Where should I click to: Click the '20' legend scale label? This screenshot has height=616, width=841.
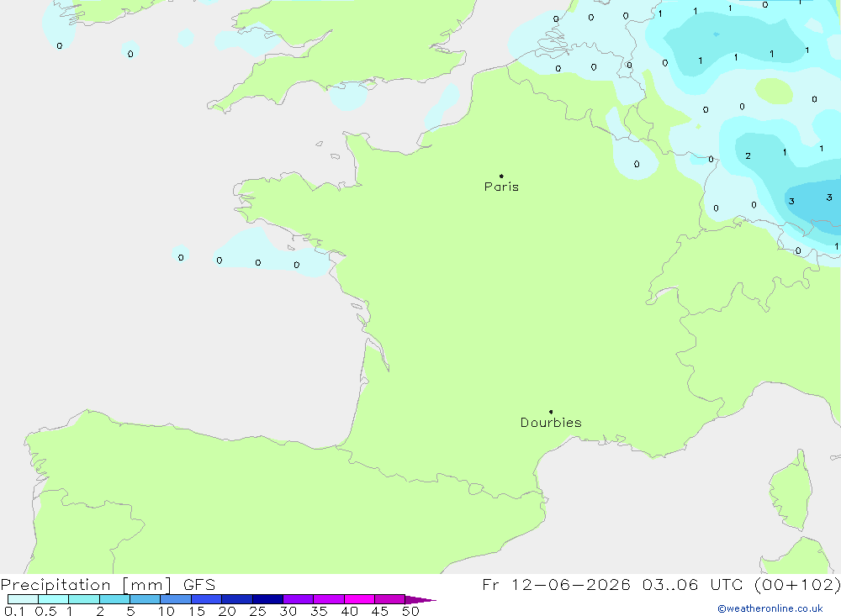[227, 611]
